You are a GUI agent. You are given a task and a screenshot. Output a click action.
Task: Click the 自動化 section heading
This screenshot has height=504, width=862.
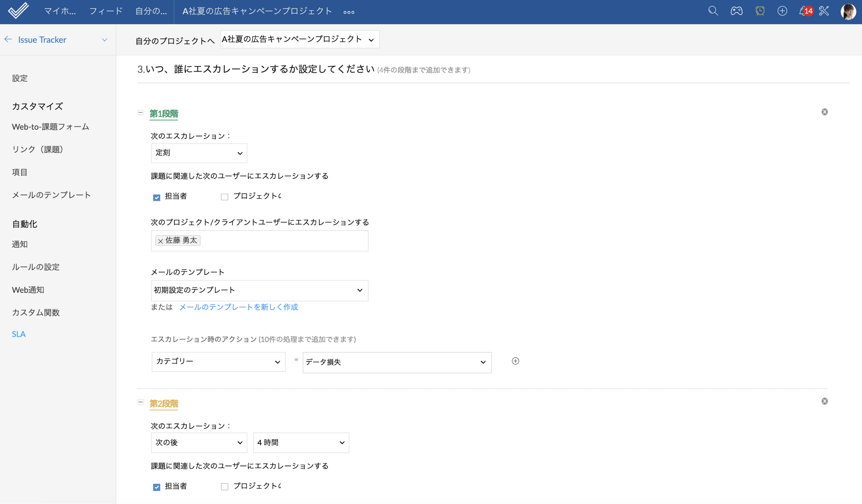[x=25, y=224]
